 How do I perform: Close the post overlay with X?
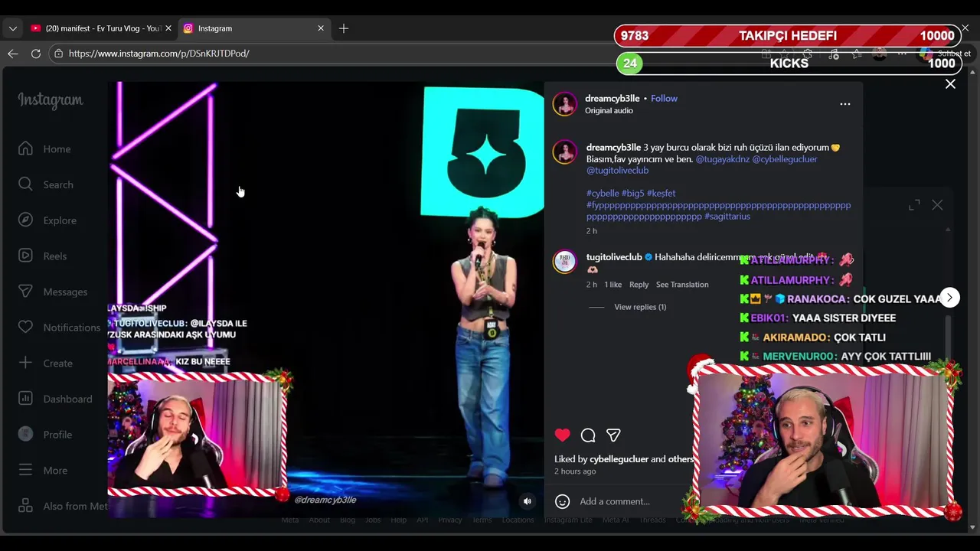point(950,84)
